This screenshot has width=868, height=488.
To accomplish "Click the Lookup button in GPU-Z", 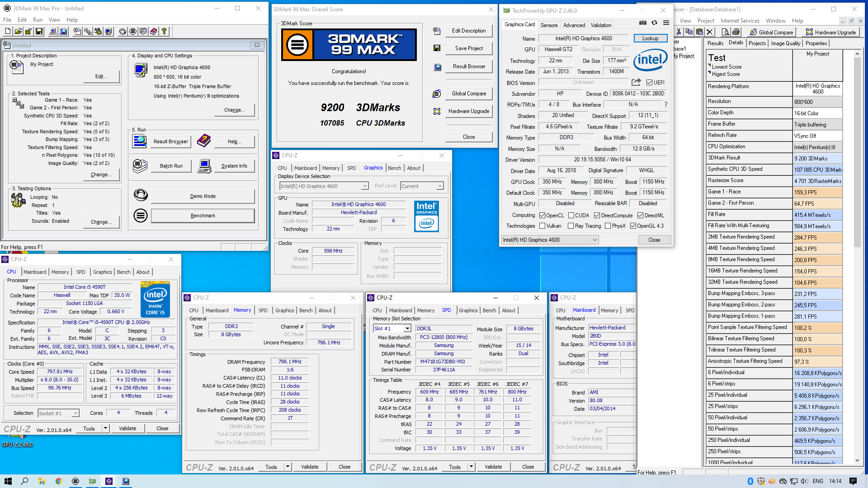I will pyautogui.click(x=650, y=38).
